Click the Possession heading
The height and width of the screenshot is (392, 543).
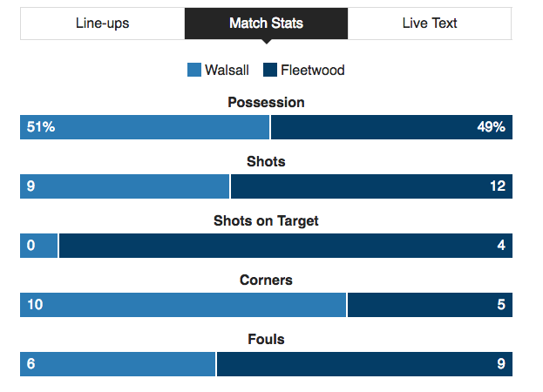(266, 103)
